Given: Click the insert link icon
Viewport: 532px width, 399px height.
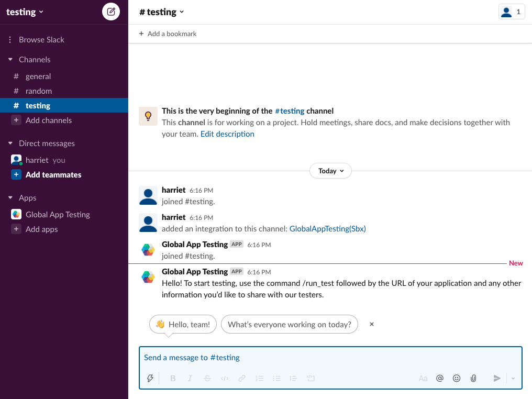Looking at the screenshot, I should (242, 378).
